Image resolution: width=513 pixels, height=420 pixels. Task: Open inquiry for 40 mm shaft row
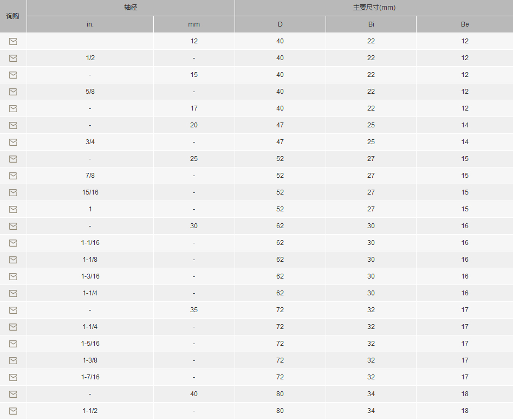(13, 394)
